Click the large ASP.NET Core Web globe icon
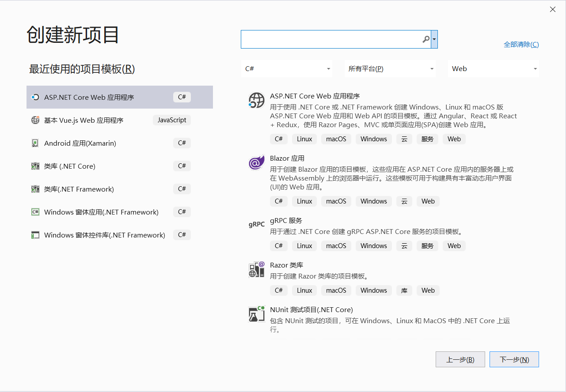Image resolution: width=566 pixels, height=392 pixels. 257,101
